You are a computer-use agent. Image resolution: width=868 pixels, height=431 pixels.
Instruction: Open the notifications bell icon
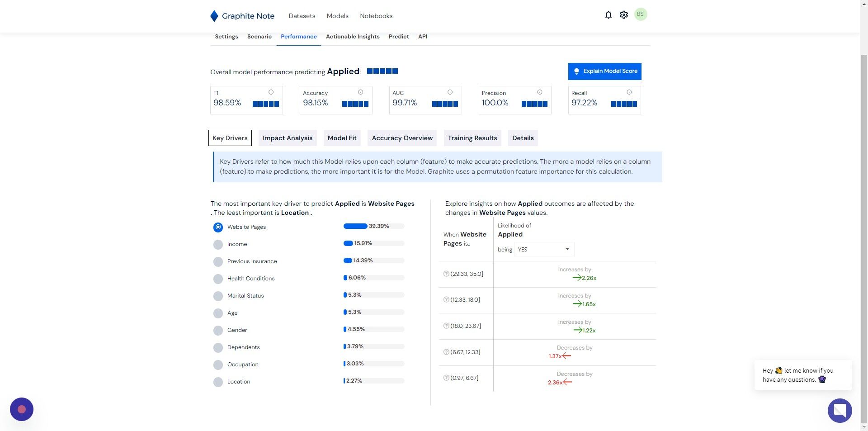pos(608,15)
